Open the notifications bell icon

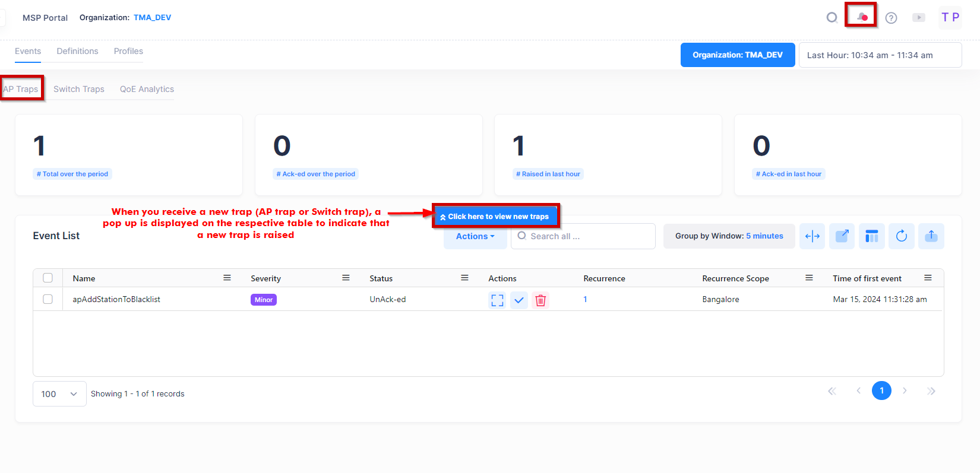[x=861, y=17]
